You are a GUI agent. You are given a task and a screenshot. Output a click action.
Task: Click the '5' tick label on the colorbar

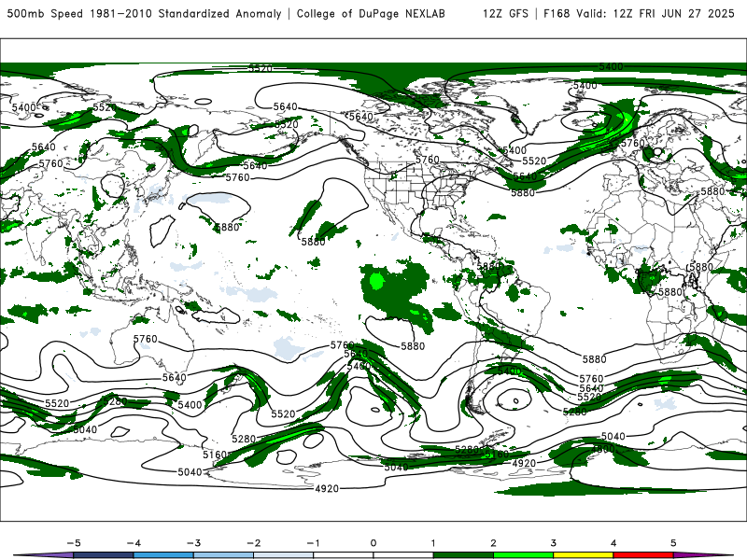click(673, 543)
